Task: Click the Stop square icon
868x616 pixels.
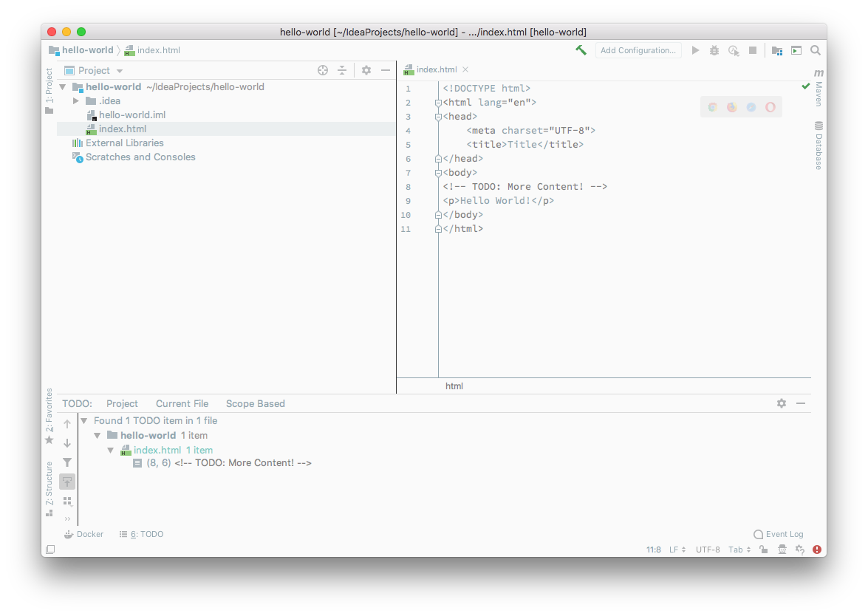Action: click(x=752, y=50)
